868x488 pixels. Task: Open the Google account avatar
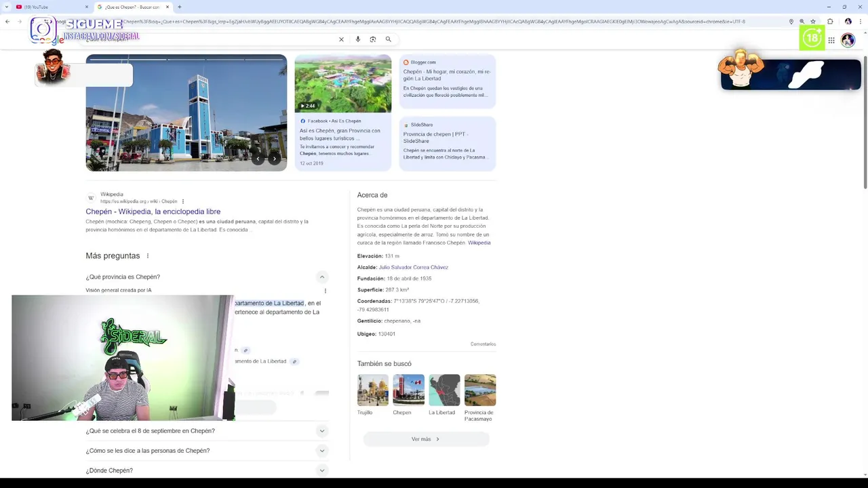(x=848, y=40)
